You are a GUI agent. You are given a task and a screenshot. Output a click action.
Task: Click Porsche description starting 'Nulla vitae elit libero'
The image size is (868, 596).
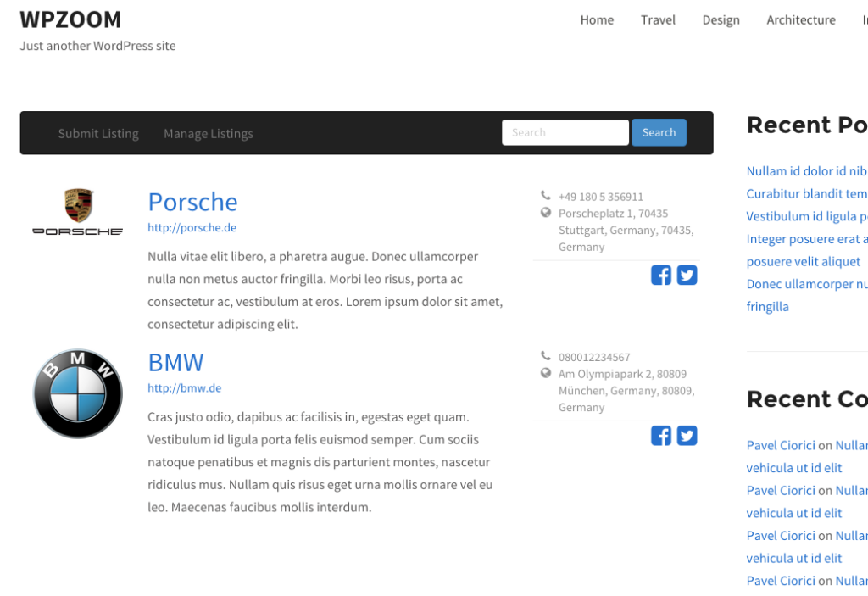point(325,290)
